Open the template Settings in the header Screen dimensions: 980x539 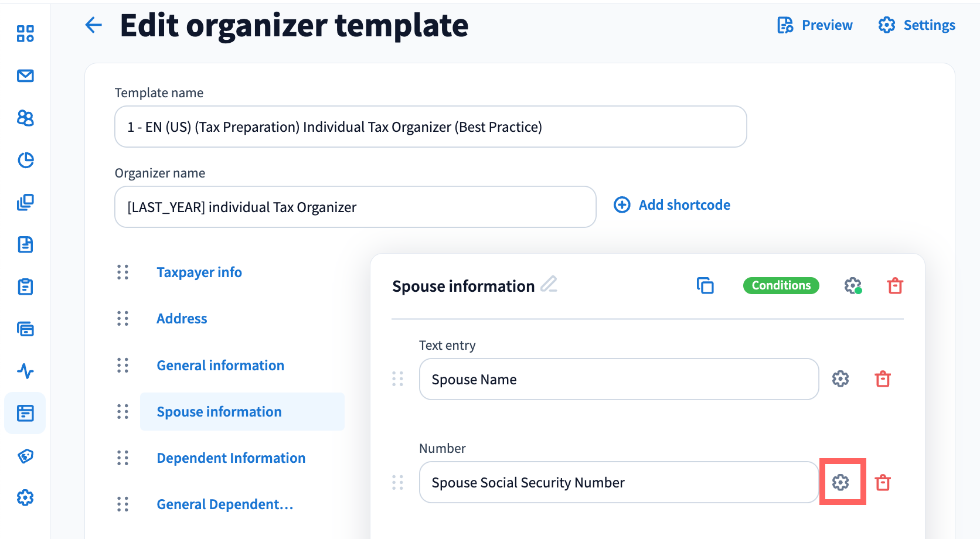coord(917,25)
